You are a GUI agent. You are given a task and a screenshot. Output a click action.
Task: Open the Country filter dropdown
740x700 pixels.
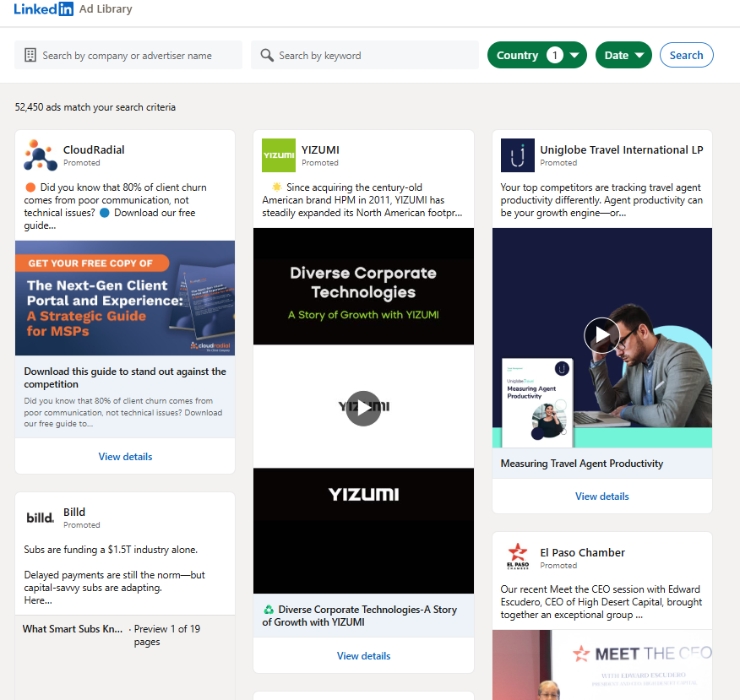537,55
